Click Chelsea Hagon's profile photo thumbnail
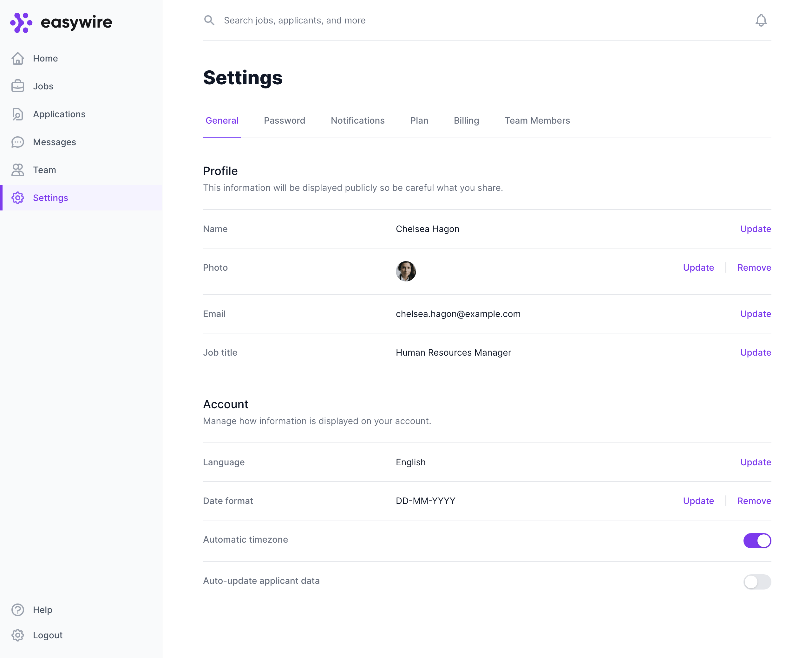The image size is (812, 658). tap(405, 271)
